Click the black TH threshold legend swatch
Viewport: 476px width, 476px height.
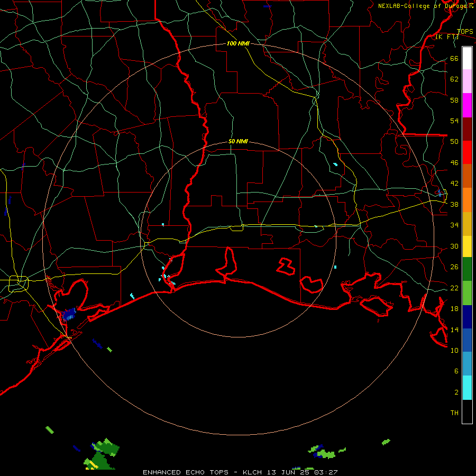coord(467,411)
